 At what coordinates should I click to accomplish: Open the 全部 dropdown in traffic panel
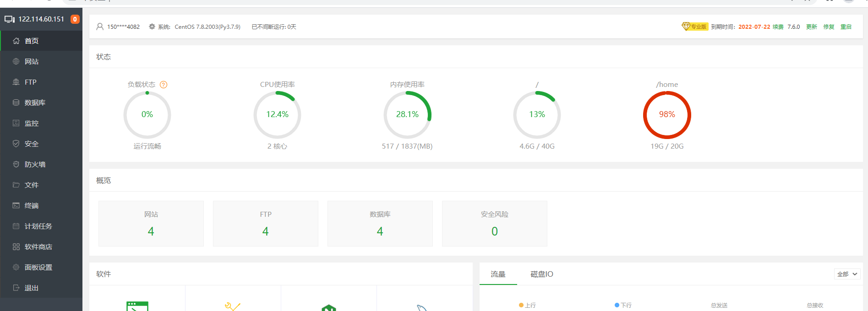coord(847,274)
